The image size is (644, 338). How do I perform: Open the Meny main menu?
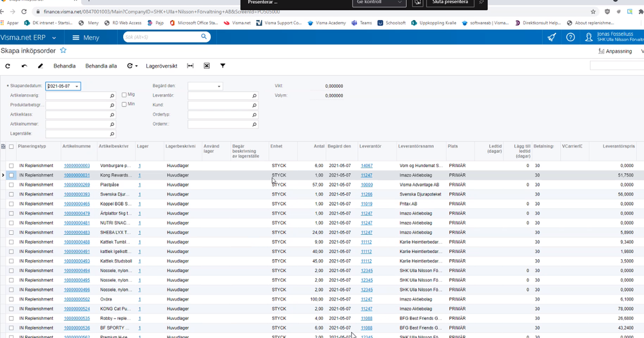86,37
